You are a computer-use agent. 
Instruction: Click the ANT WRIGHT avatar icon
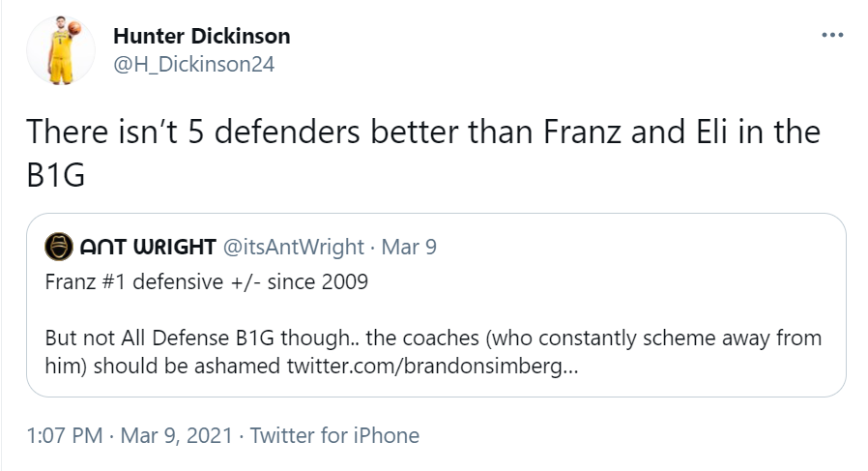click(x=58, y=247)
